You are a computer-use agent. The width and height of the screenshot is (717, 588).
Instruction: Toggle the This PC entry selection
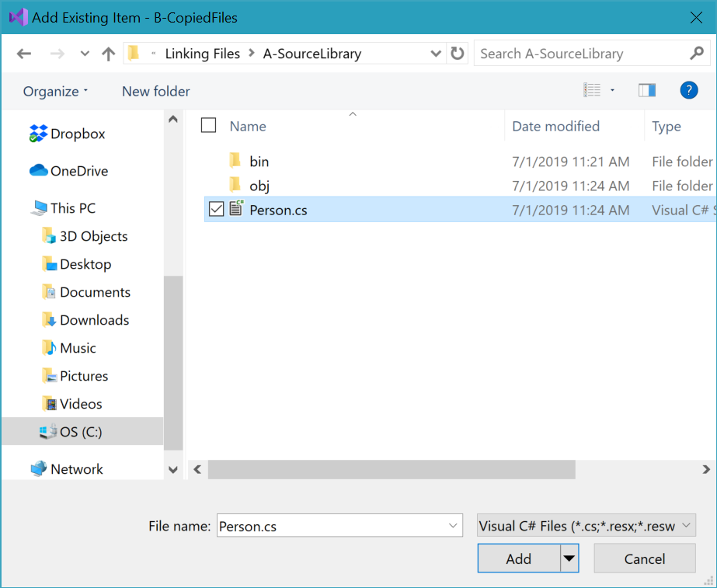[72, 207]
